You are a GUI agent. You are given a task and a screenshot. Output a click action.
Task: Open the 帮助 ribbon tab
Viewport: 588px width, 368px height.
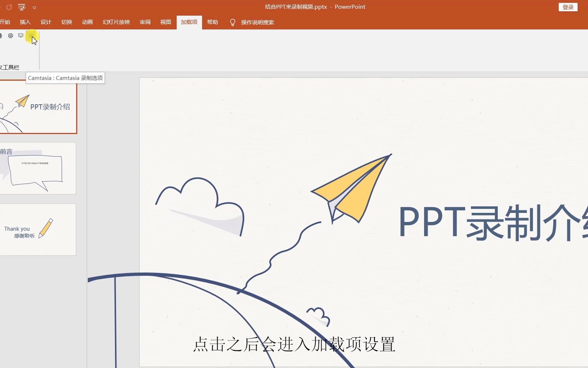pyautogui.click(x=212, y=22)
